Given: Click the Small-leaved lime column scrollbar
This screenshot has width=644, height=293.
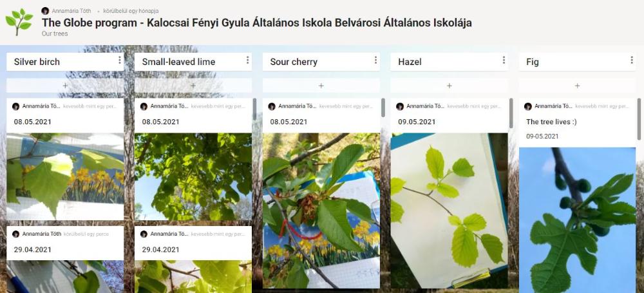Looking at the screenshot, I should [x=254, y=109].
